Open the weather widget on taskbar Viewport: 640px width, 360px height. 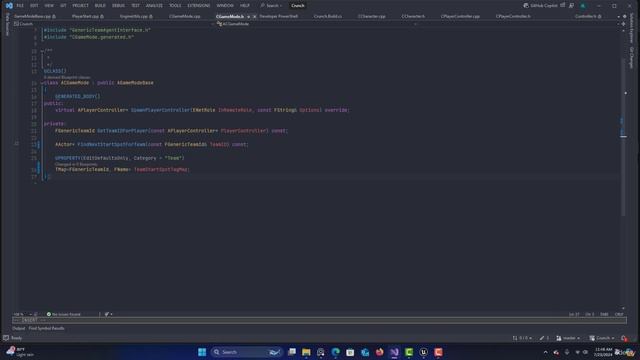click(20, 352)
